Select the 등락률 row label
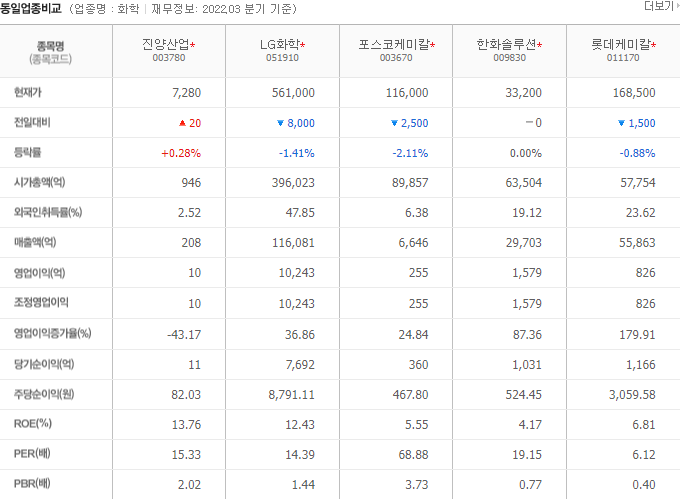Image resolution: width=680 pixels, height=500 pixels. [x=27, y=153]
